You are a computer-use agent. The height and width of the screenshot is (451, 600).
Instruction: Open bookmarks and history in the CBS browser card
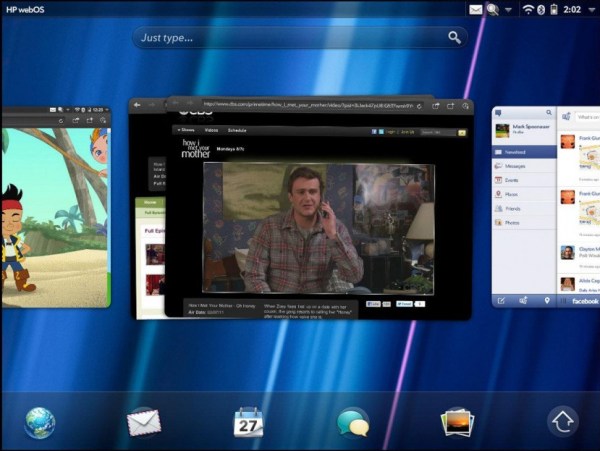[465, 106]
